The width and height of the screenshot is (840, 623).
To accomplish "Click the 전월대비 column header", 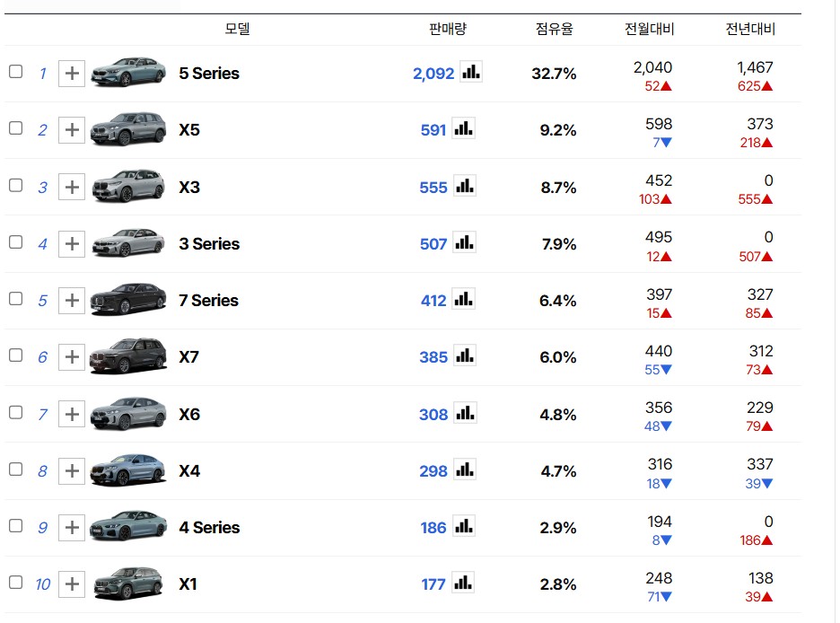I will click(x=649, y=29).
